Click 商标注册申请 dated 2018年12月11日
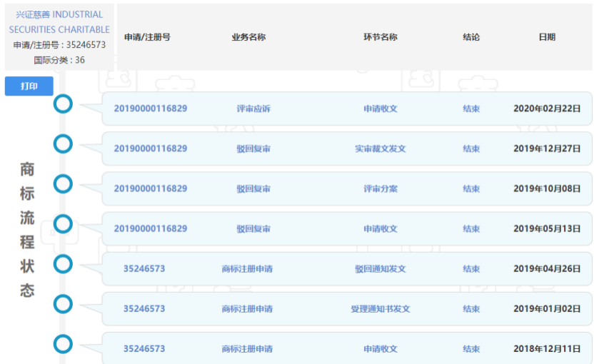Screen dimensions: 594x364 tap(247, 349)
